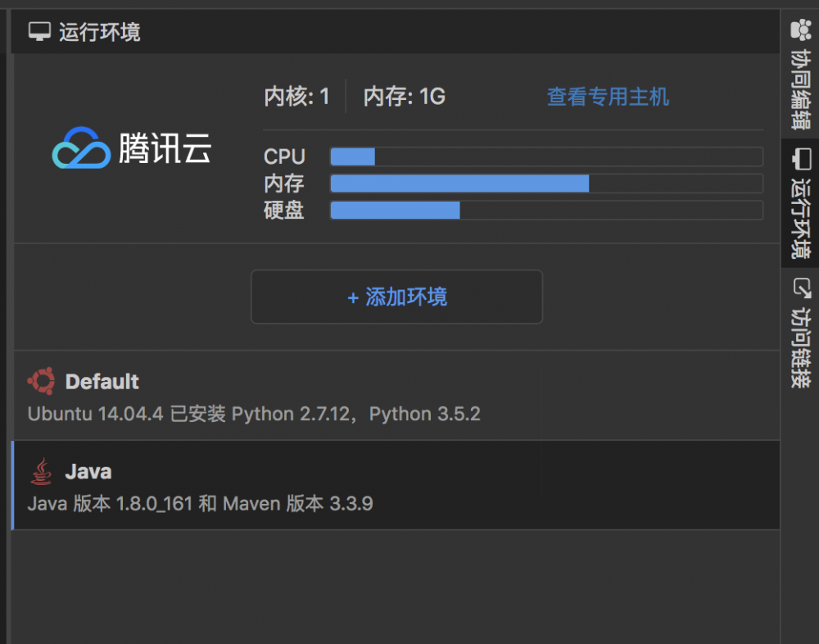
Task: Click the Tencent Cloud logo
Action: point(131,148)
